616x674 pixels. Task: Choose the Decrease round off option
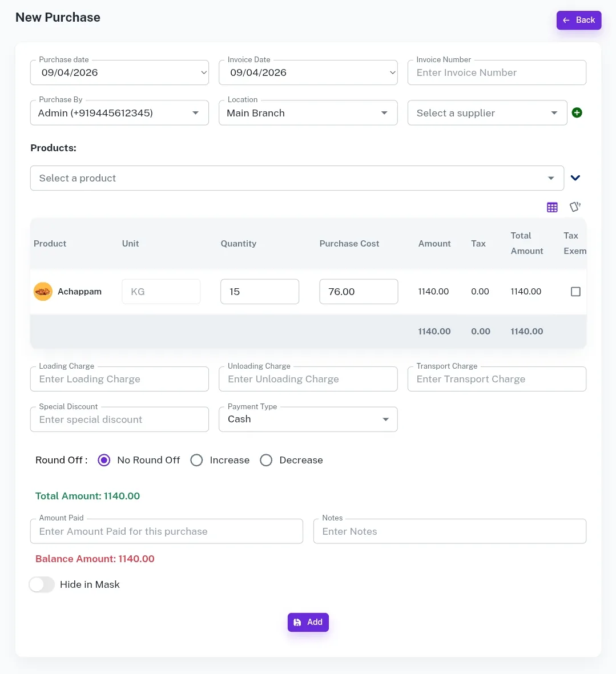266,460
